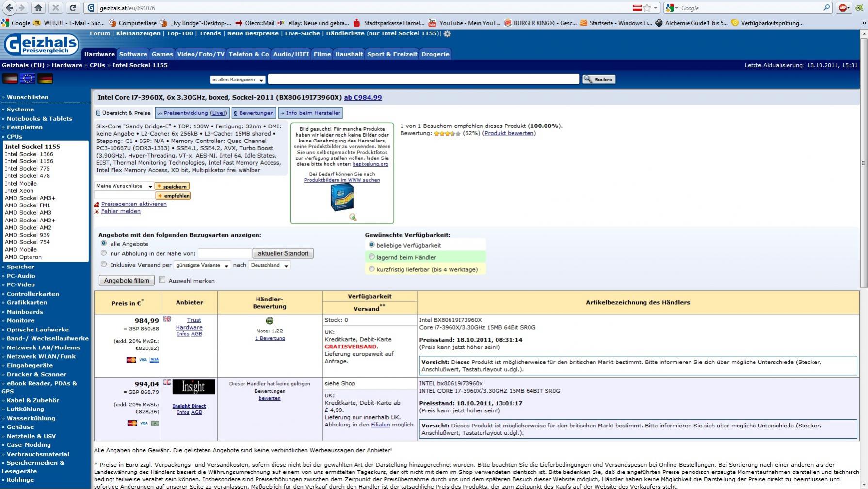Open the 'AMD Sockel AM3+' sidebar link
Image resolution: width=868 pixels, height=489 pixels.
30,198
